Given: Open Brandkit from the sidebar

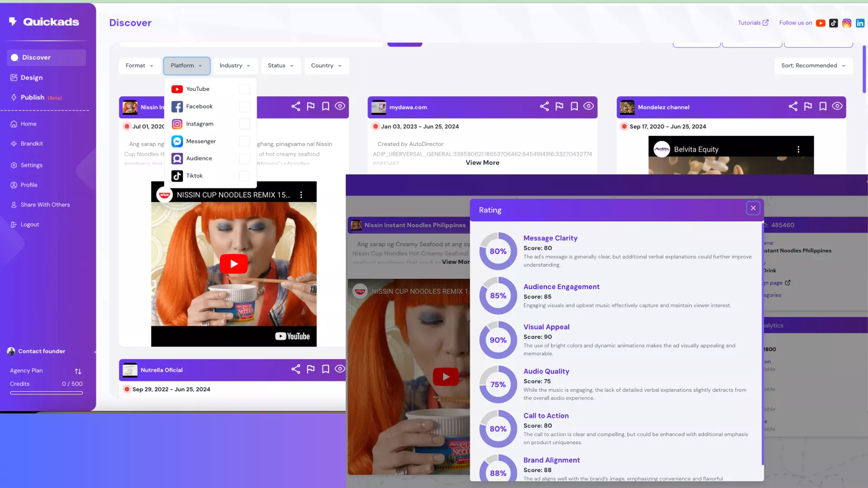Looking at the screenshot, I should pyautogui.click(x=32, y=144).
